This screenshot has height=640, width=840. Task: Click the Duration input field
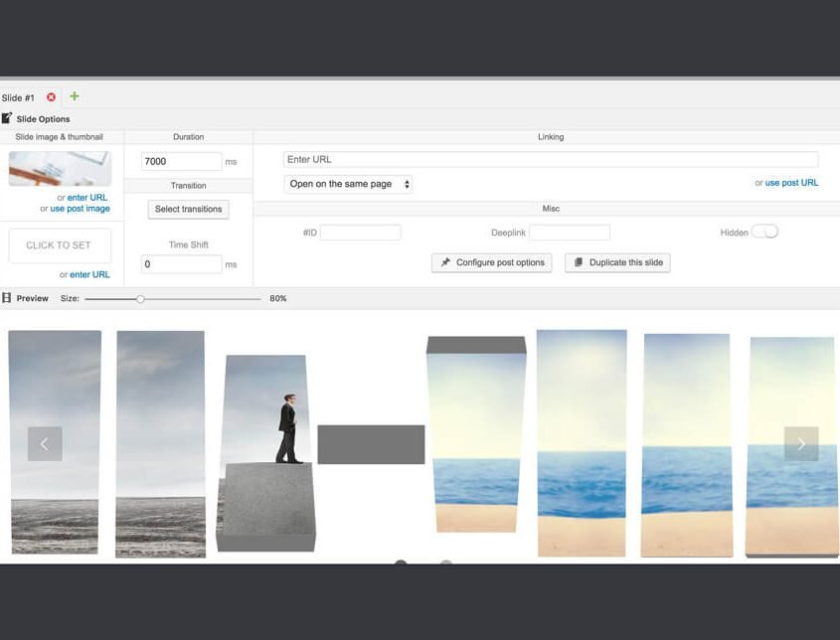(182, 161)
